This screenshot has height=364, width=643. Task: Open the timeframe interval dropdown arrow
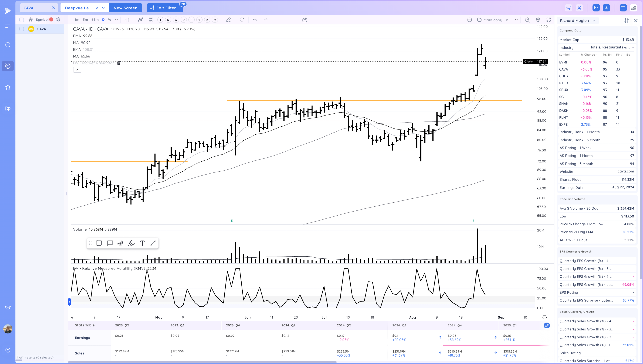pos(116,20)
